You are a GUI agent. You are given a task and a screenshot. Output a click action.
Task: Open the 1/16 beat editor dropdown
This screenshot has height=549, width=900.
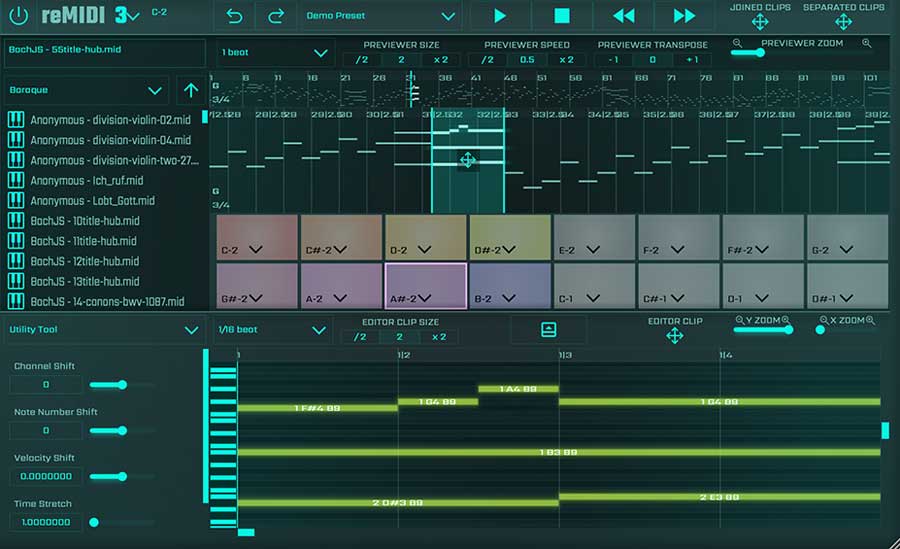click(x=271, y=330)
